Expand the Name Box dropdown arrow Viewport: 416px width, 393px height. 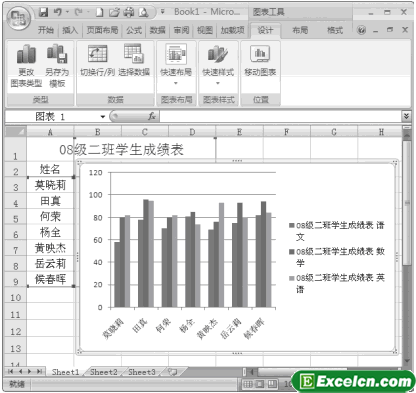(103, 117)
